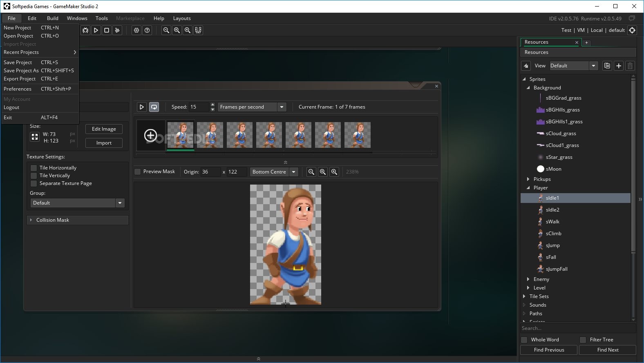The height and width of the screenshot is (363, 644).
Task: Choose Export Project
Action: pos(40,79)
